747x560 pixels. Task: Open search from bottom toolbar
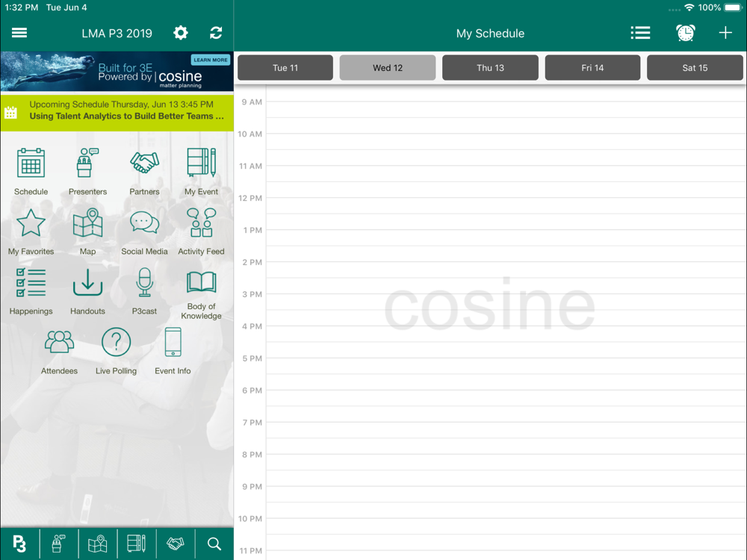214,544
